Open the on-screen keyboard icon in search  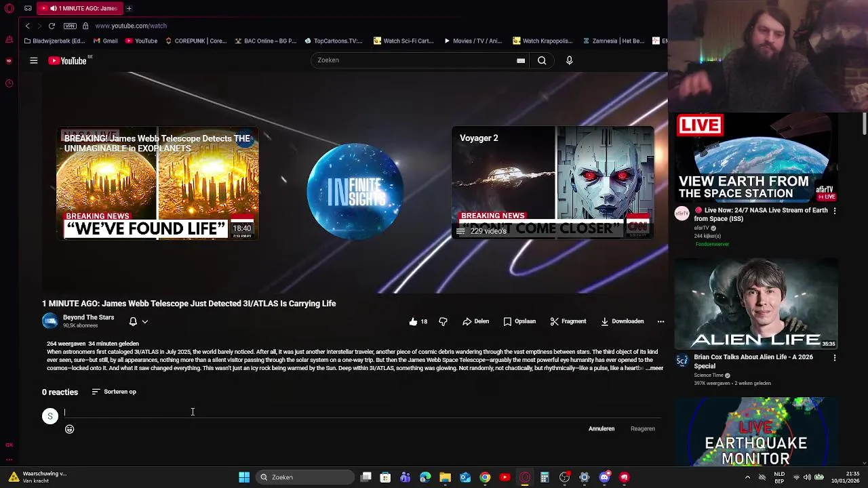[521, 60]
